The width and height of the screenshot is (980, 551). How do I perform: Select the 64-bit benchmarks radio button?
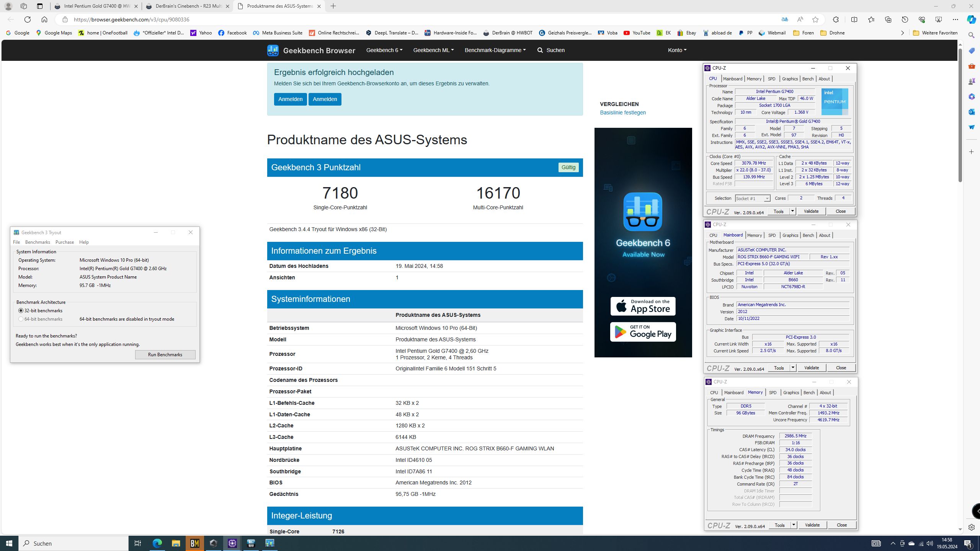(21, 319)
